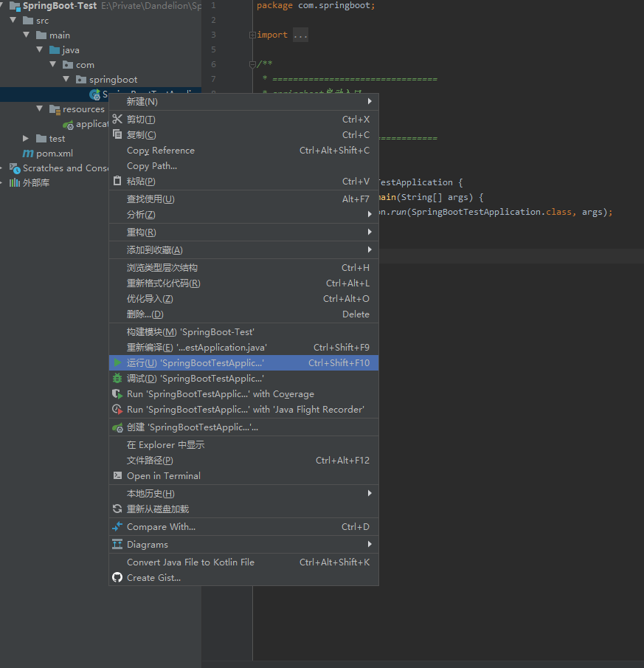Choose Copy Path... in context menu
Screen dimensions: 644x668
tap(152, 166)
